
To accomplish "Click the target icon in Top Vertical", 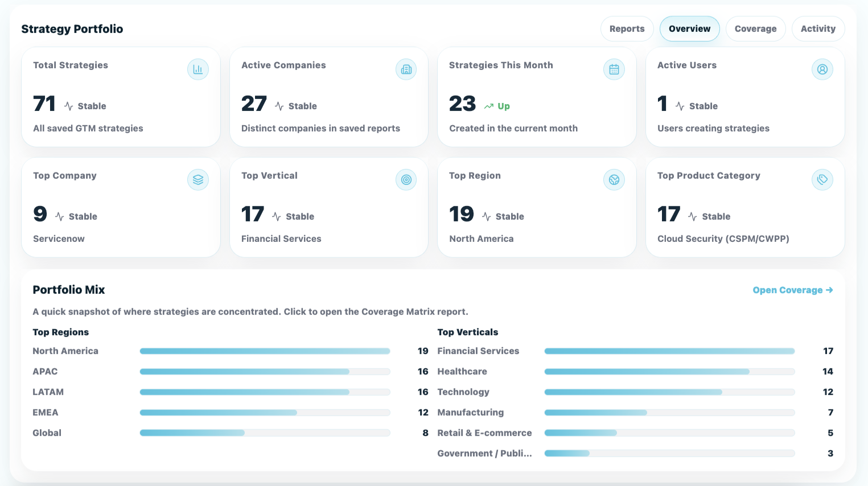I will [x=406, y=180].
